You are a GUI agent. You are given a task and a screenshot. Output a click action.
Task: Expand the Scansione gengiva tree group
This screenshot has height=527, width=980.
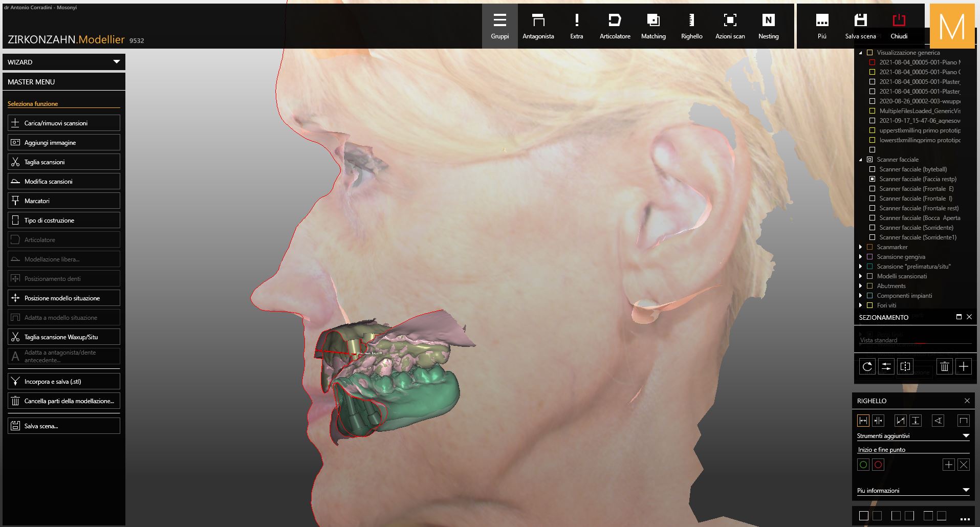click(860, 257)
